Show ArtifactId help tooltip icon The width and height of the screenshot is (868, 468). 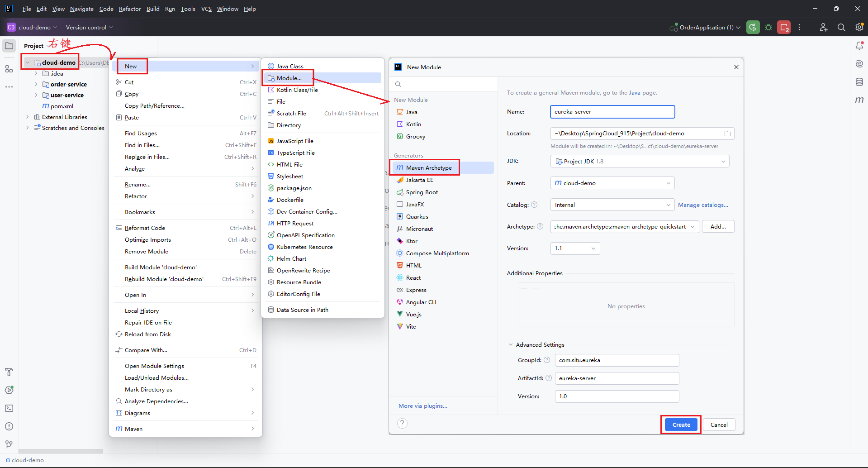tap(549, 378)
